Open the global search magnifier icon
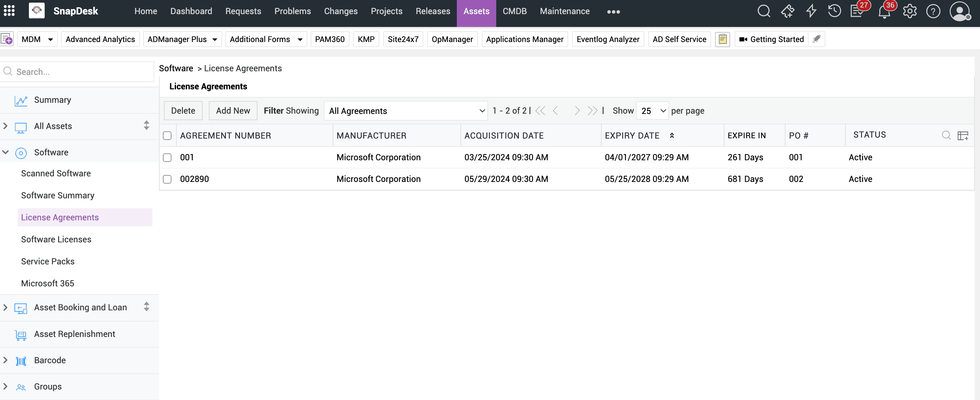Viewport: 980px width, 400px height. pyautogui.click(x=764, y=11)
